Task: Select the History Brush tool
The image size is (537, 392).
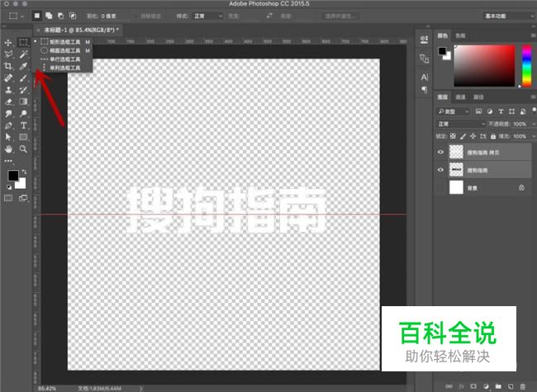Action: [23, 90]
